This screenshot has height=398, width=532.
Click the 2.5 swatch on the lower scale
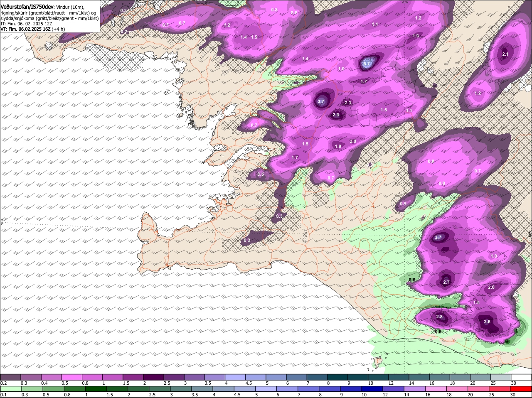coord(159,389)
